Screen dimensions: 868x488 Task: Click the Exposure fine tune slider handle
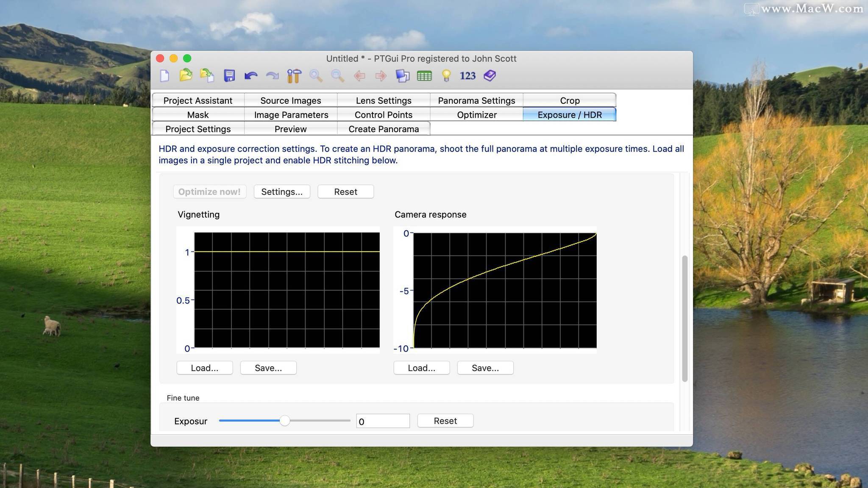coord(285,421)
